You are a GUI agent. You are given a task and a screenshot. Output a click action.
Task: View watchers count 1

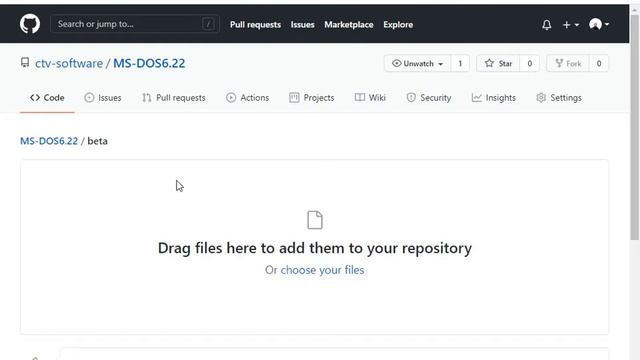460,64
